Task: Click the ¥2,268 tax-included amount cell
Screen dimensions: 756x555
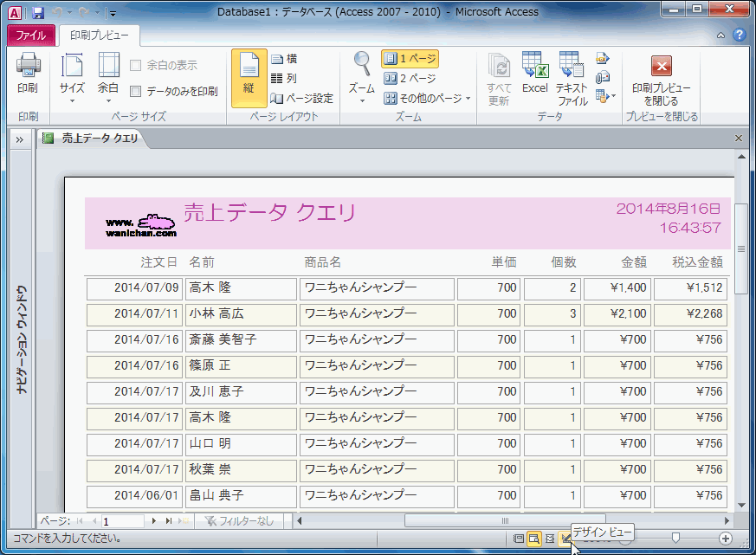Action: point(690,314)
